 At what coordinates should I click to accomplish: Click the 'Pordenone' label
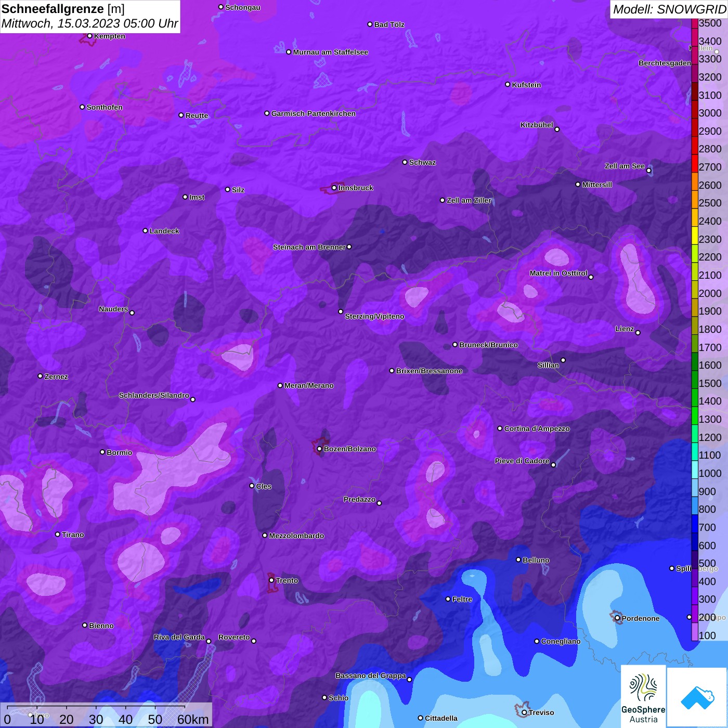pos(641,618)
